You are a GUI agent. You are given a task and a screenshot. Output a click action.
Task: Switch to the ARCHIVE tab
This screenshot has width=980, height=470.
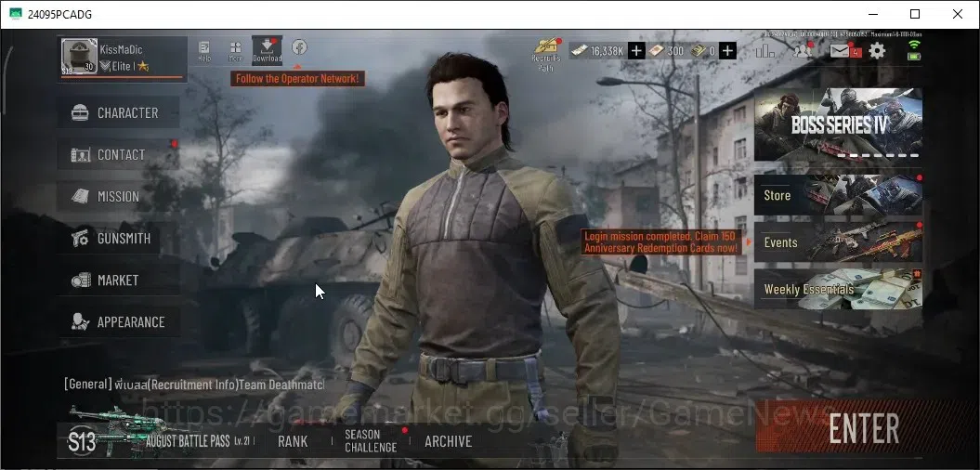pos(448,441)
